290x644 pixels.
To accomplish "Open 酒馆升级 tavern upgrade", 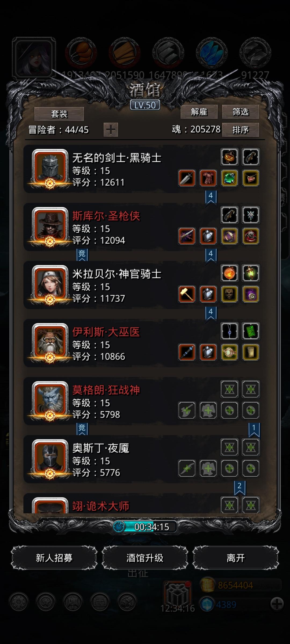I will click(x=145, y=558).
